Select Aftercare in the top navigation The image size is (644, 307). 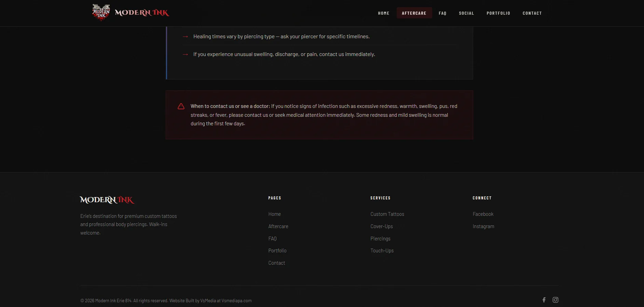click(414, 13)
